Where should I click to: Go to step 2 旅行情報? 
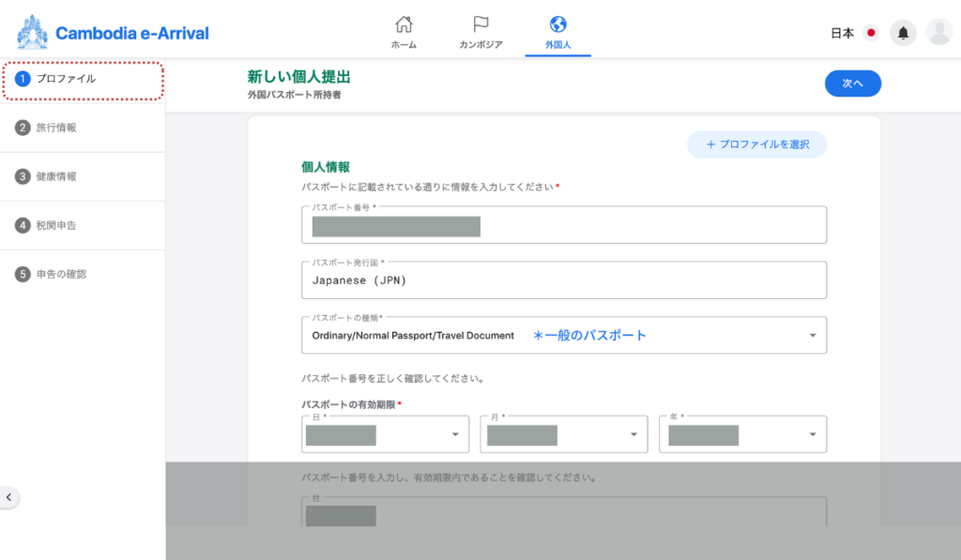(83, 128)
